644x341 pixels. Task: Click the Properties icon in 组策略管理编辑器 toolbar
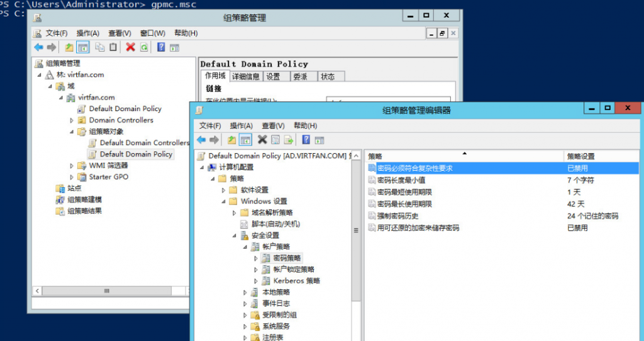point(275,140)
